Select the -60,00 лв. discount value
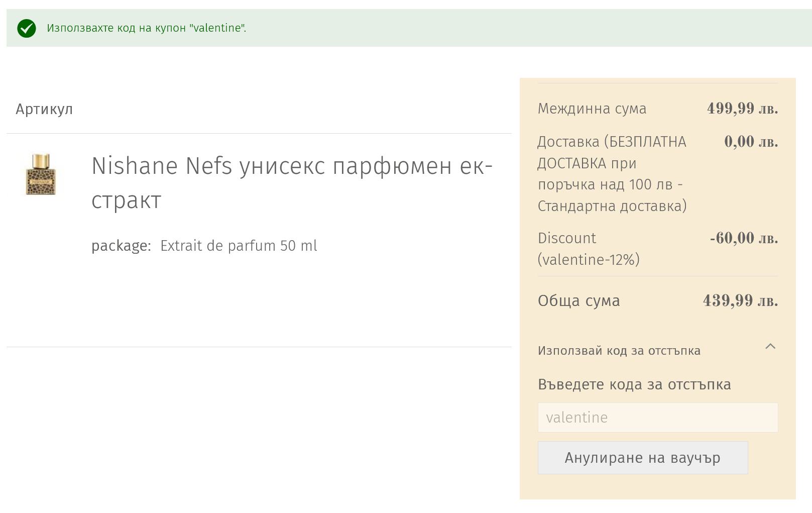The width and height of the screenshot is (812, 513). 744,238
